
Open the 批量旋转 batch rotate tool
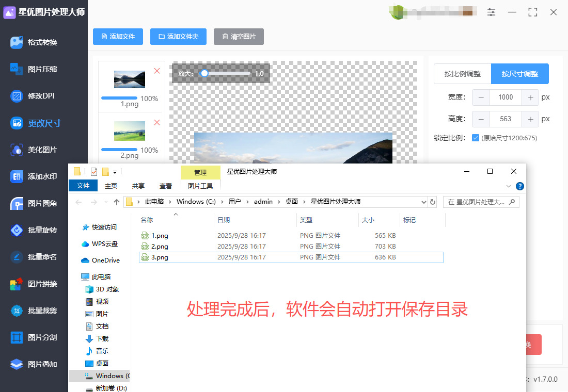34,230
